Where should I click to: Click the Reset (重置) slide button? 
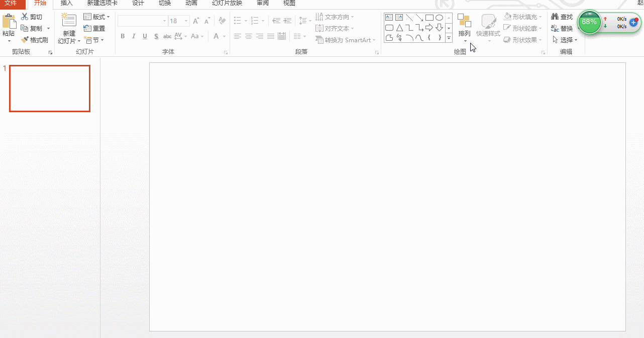(x=94, y=29)
